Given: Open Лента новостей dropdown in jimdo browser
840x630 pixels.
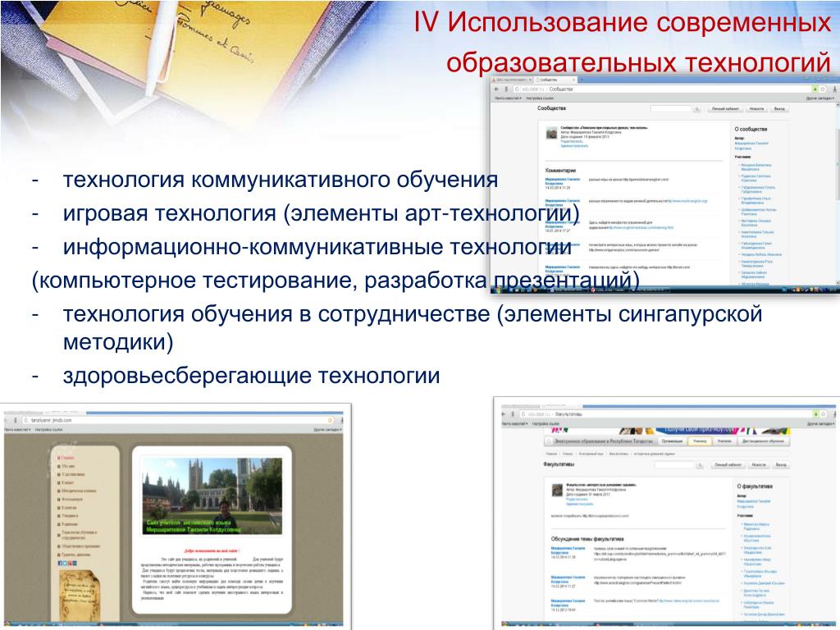Looking at the screenshot, I should (x=17, y=430).
